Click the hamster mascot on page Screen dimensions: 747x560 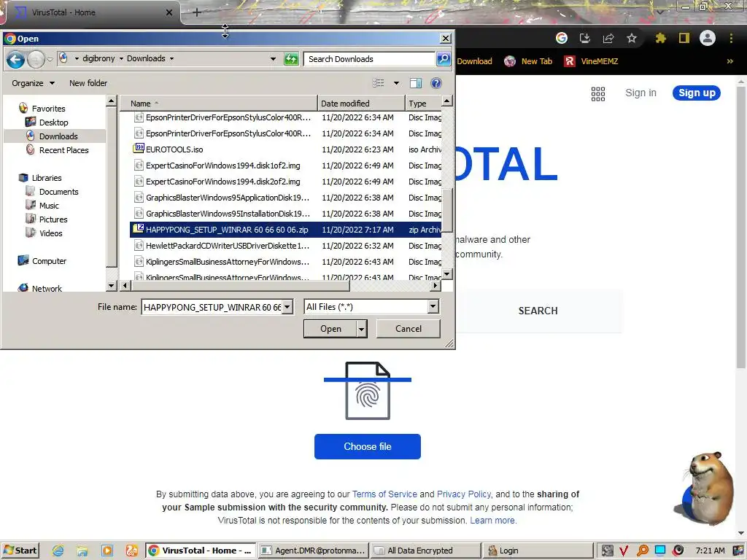706,488
